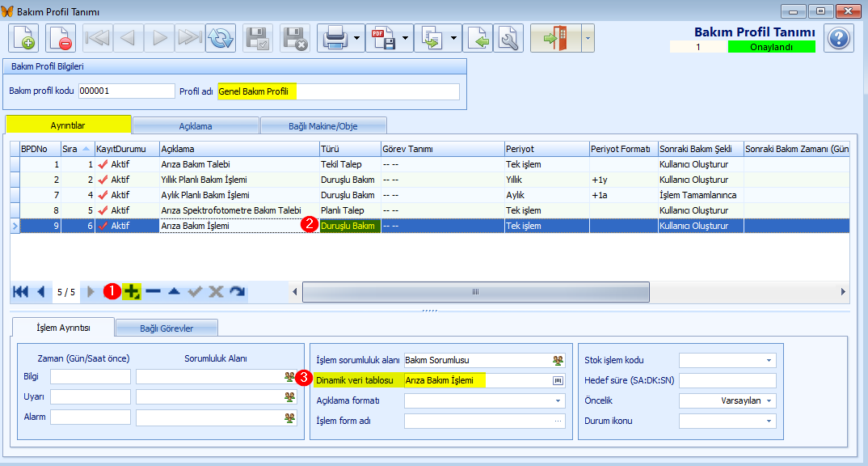
Task: Go to next row in grid navigator
Action: pos(91,291)
